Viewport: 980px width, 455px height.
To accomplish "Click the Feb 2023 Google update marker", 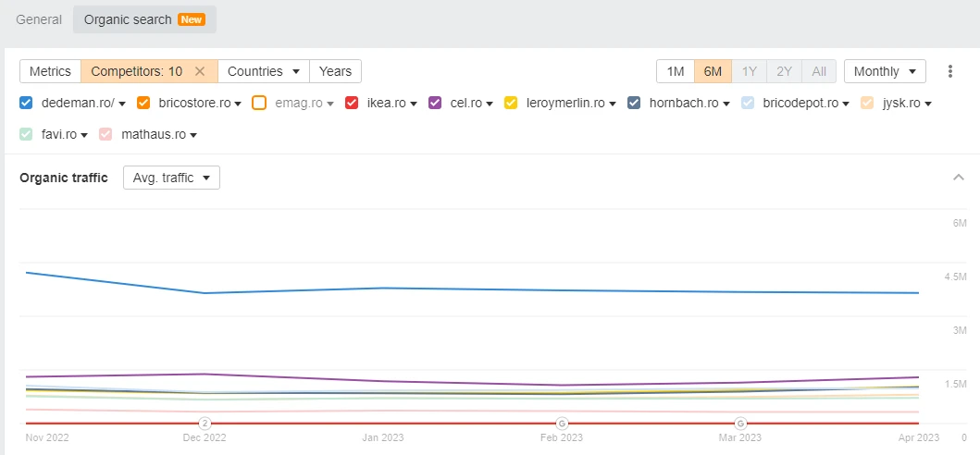I will point(562,424).
